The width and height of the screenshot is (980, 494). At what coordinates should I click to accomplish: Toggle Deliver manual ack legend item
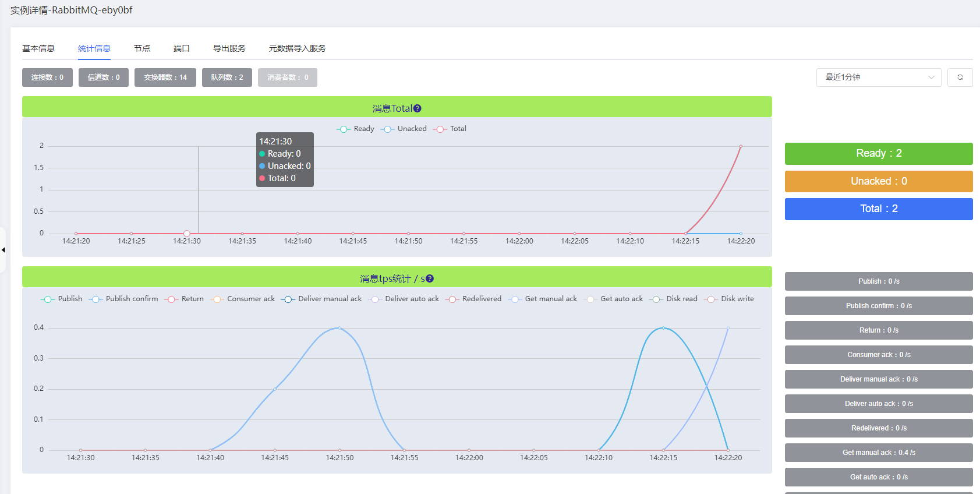coord(321,299)
